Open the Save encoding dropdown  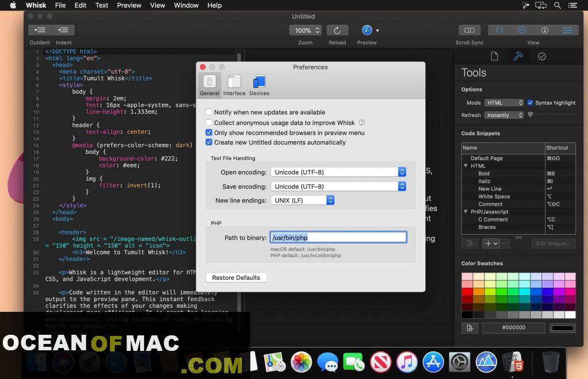pos(338,186)
